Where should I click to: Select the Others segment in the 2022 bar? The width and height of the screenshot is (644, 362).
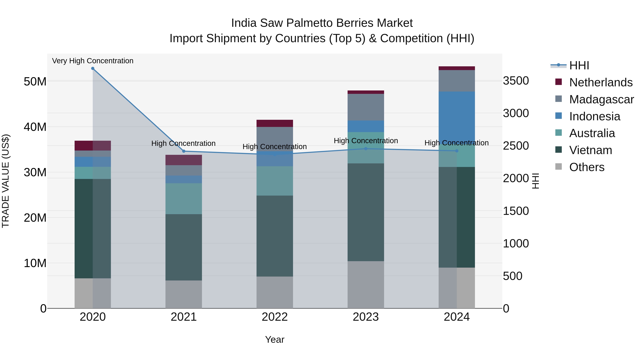pyautogui.click(x=275, y=292)
